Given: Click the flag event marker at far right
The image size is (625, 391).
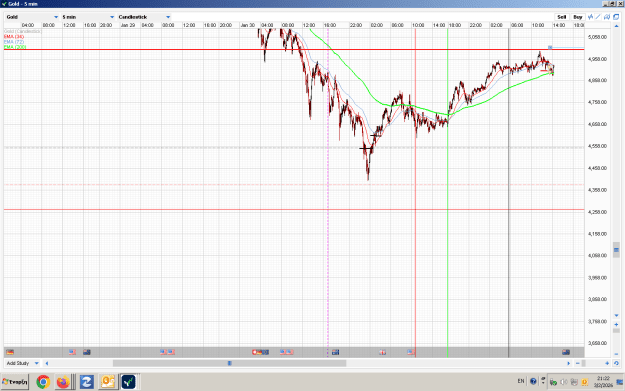Looking at the screenshot, I should pos(566,352).
